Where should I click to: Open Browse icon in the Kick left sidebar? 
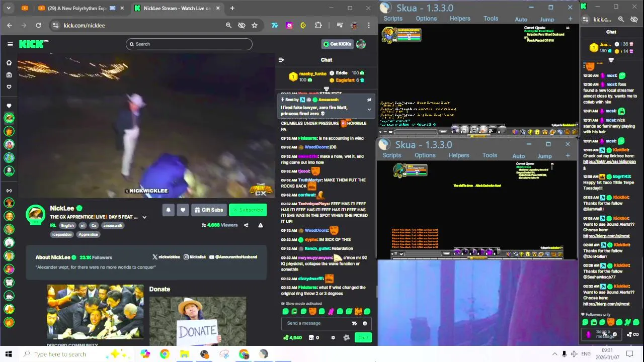pos(9,75)
